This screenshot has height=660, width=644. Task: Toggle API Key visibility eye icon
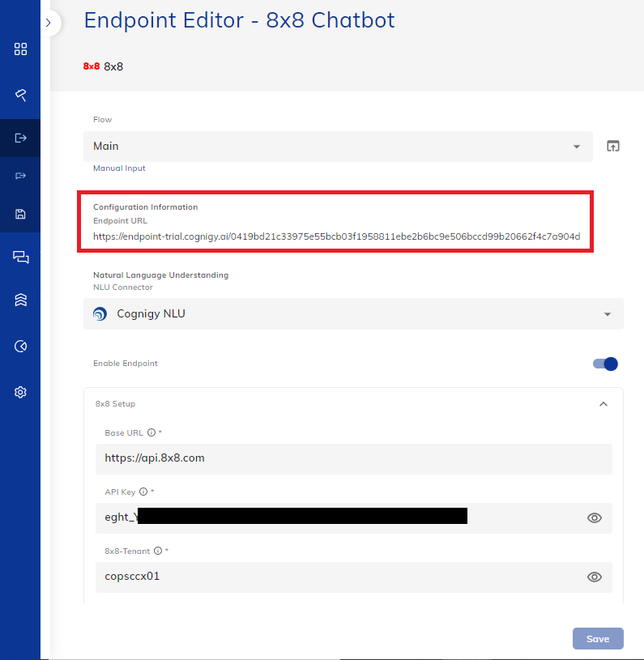(595, 518)
